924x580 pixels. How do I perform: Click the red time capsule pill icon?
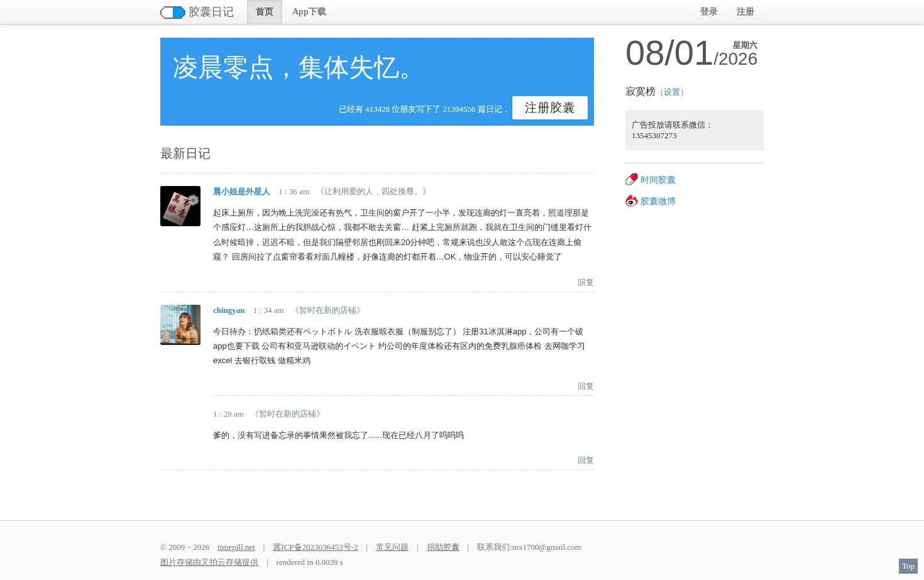[x=632, y=180]
